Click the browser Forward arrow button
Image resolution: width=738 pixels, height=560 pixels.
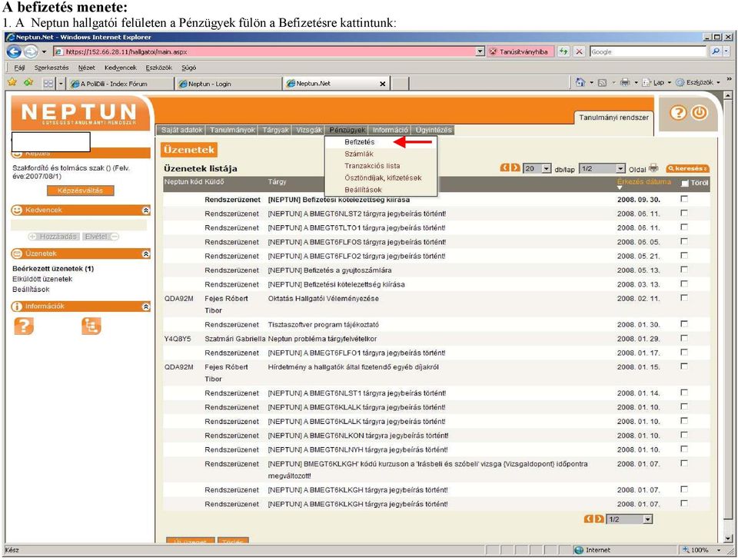(x=31, y=51)
